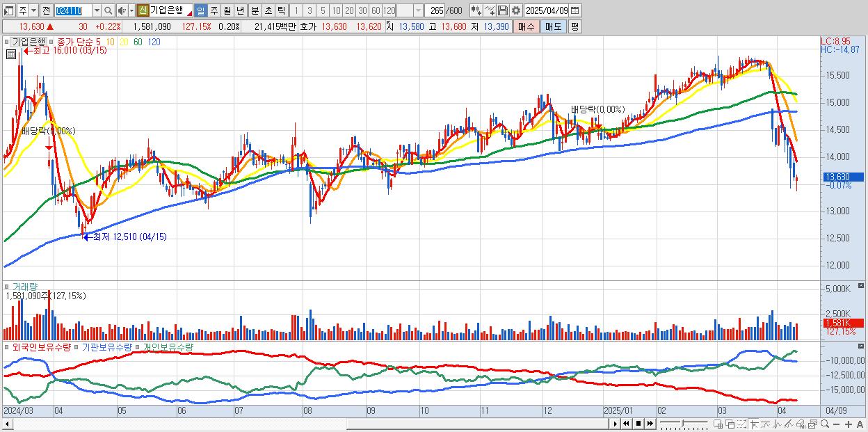Open the stock code history dropdown
The image size is (868, 432).
tap(97, 10)
